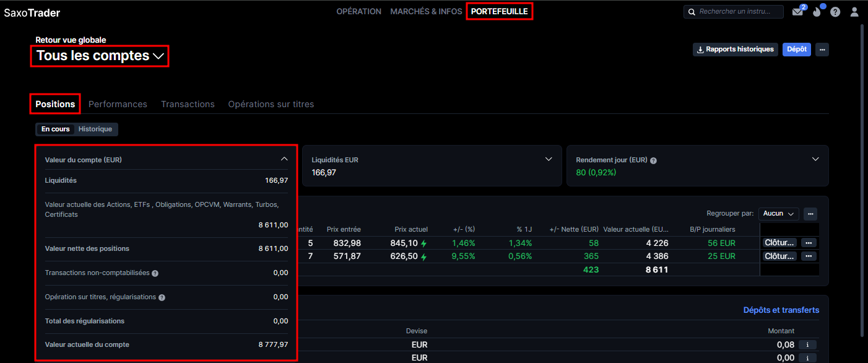Switch to Historique positions view
The image size is (868, 363).
click(95, 129)
